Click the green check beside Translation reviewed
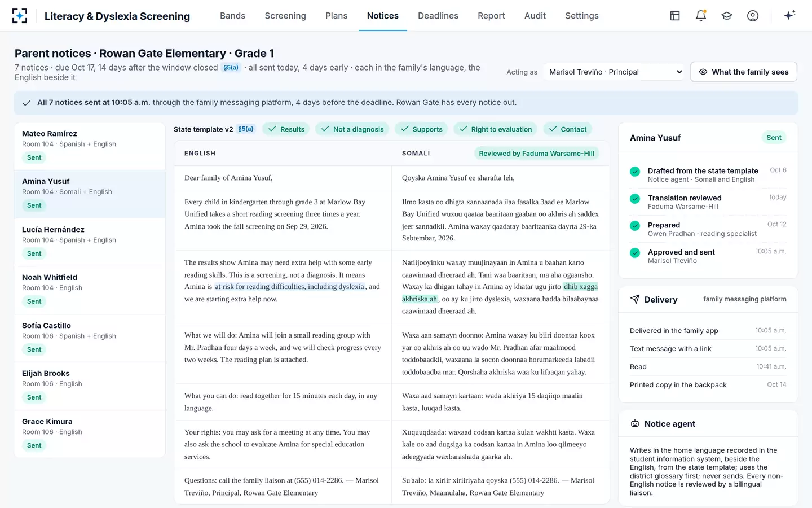The height and width of the screenshot is (508, 812). pyautogui.click(x=635, y=199)
